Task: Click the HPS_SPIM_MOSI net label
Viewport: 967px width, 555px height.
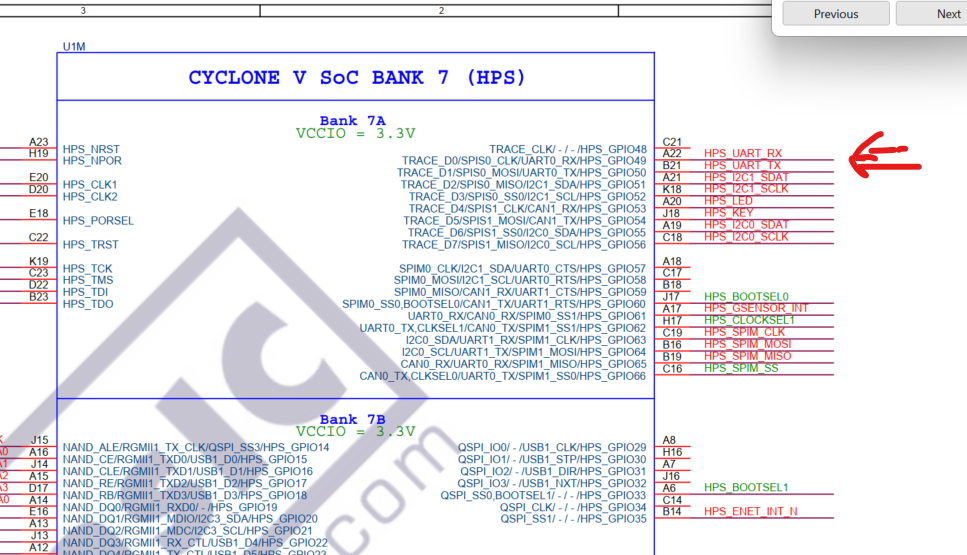Action: [x=747, y=344]
